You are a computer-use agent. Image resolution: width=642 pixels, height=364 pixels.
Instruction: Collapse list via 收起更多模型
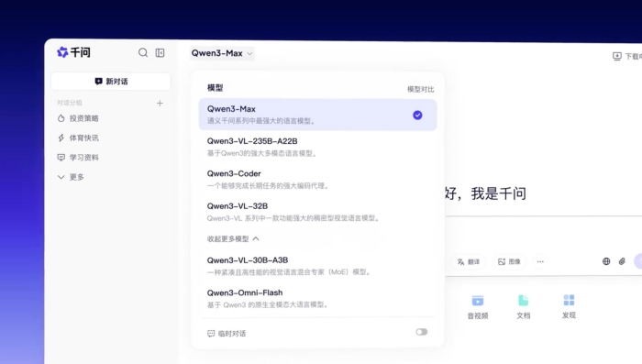coord(233,238)
